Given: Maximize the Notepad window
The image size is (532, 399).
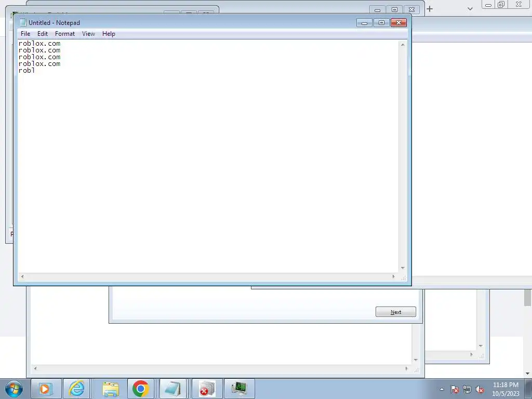Looking at the screenshot, I should tap(381, 23).
